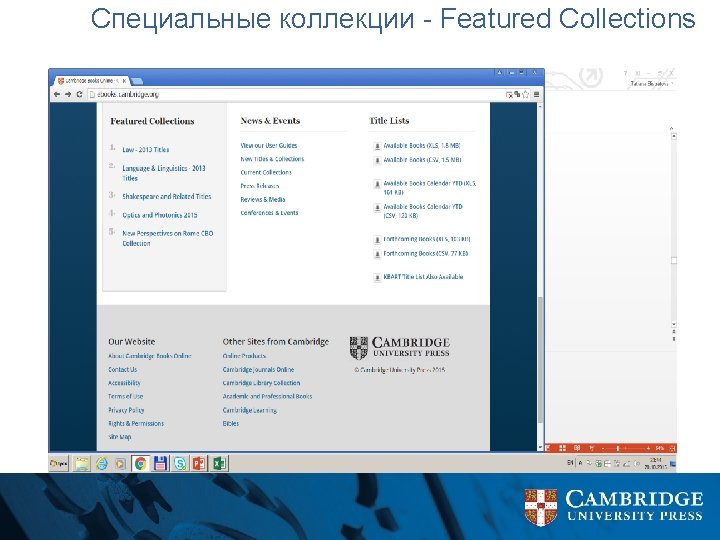Open PowerPoint from taskbar
Viewport: 720px width, 540px height.
(199, 464)
